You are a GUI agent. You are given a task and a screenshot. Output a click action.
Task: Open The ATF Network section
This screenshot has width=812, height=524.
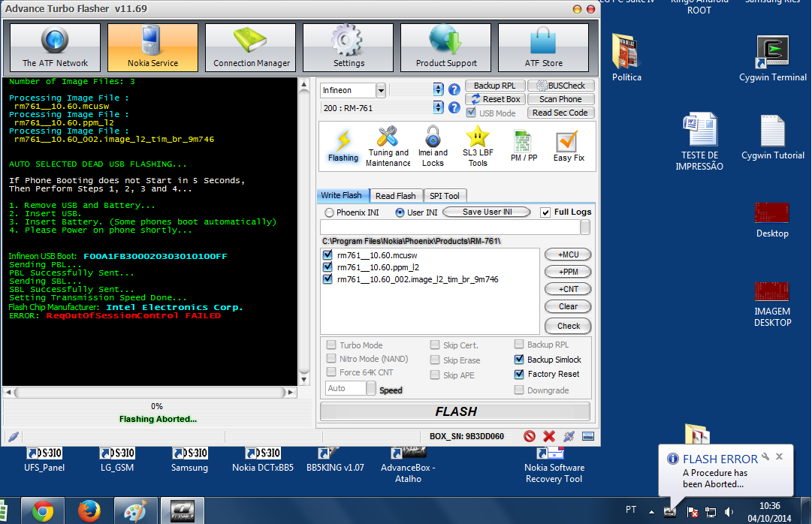coord(55,47)
